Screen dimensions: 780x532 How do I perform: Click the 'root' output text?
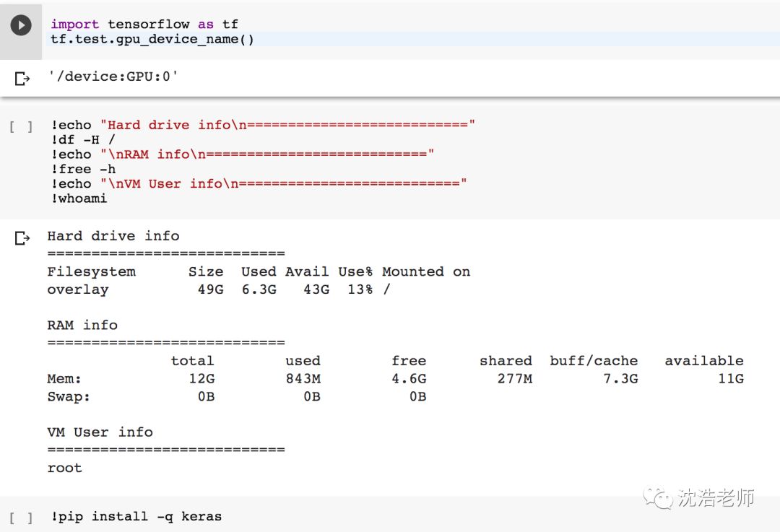point(64,468)
